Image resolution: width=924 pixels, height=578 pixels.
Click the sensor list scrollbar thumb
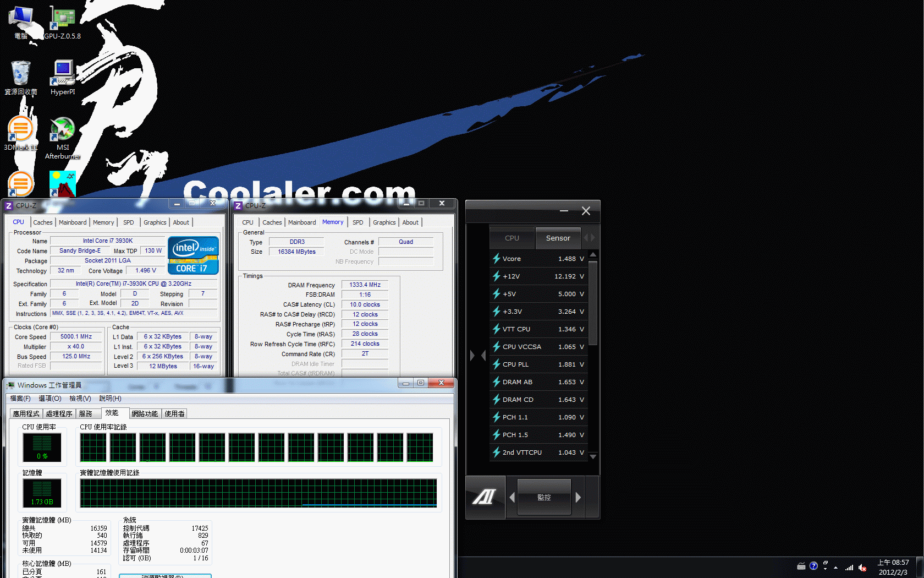[593, 303]
